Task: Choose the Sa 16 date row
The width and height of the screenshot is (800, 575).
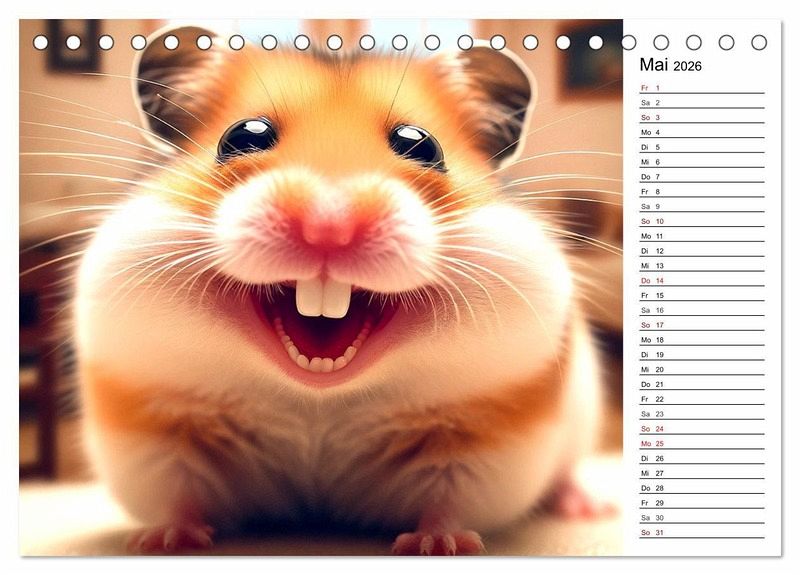Action: coord(701,310)
